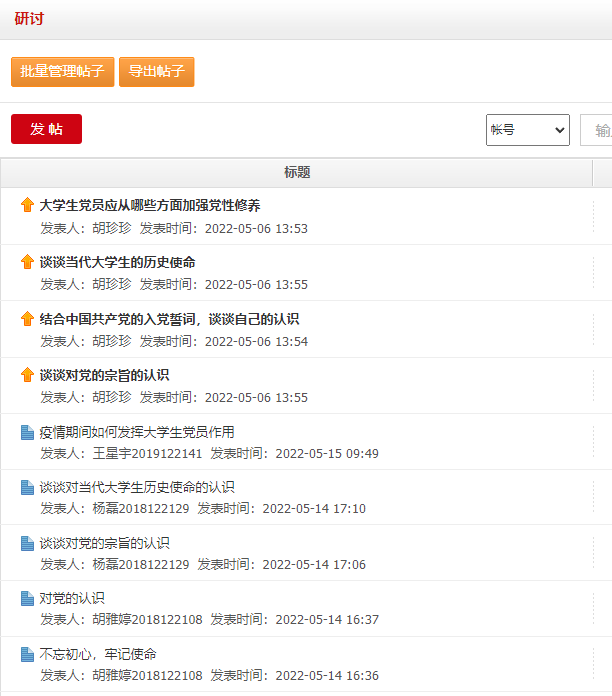Open the 帐号 search type dropdown

[x=527, y=130]
